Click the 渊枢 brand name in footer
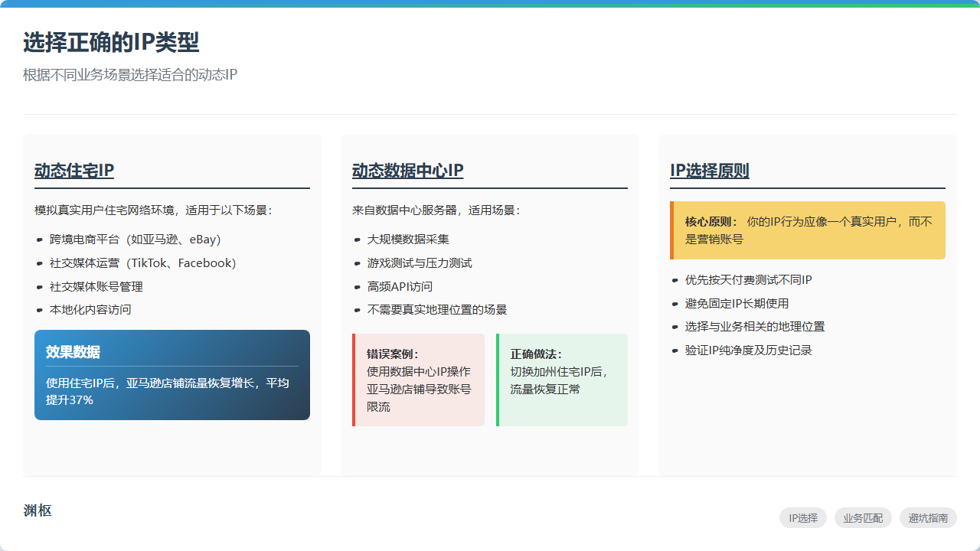The height and width of the screenshot is (551, 980). (38, 510)
